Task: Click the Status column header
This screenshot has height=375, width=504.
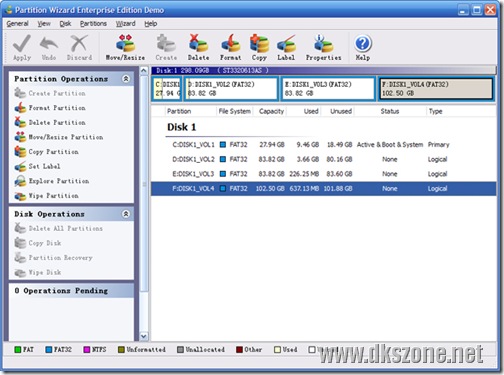Action: pyautogui.click(x=390, y=111)
